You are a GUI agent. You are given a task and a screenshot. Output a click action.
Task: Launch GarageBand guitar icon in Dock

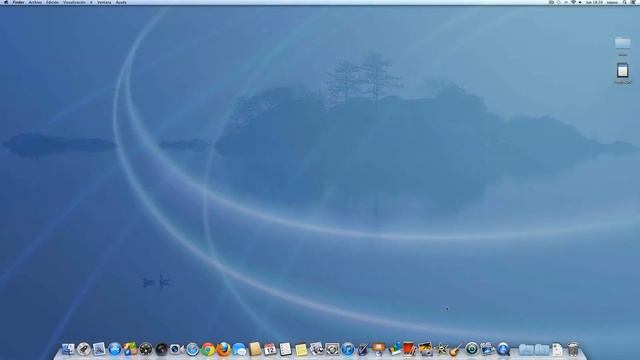456,349
